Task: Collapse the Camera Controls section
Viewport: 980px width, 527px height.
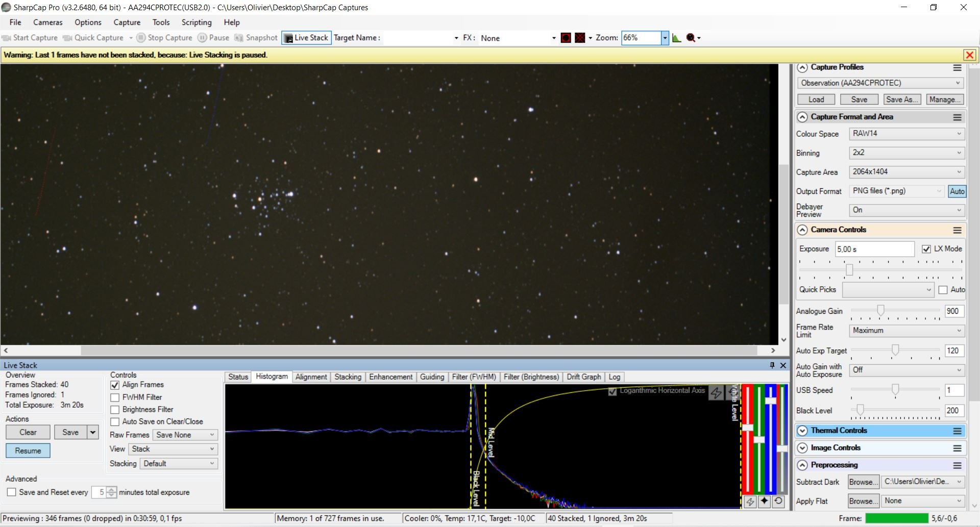Action: point(802,230)
